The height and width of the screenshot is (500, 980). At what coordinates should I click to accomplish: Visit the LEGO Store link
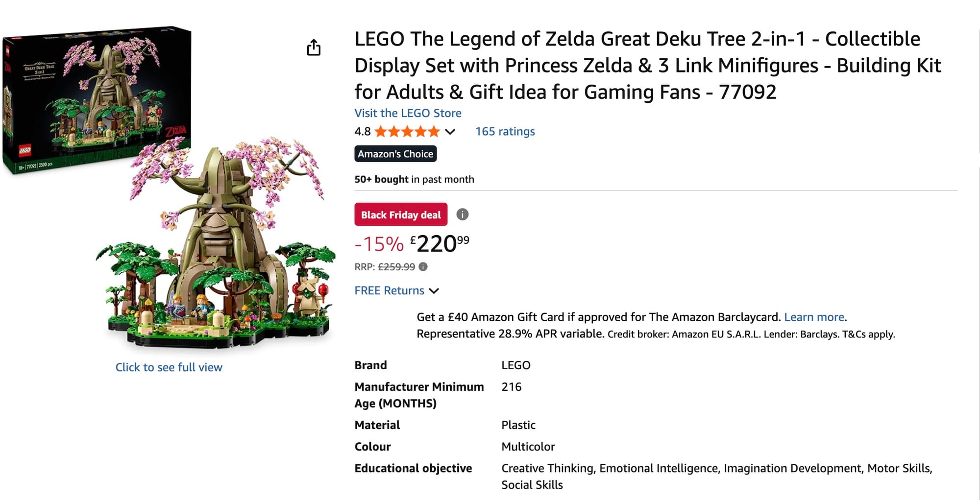click(x=407, y=113)
